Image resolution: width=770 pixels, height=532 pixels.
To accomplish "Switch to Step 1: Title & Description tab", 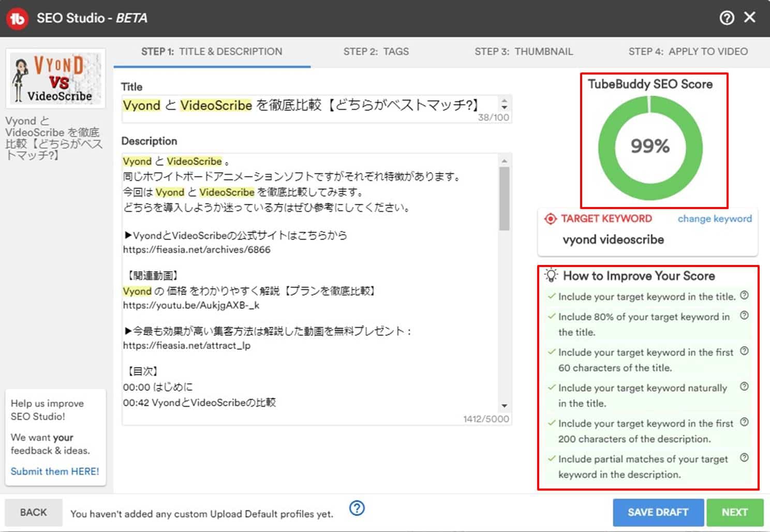I will 212,52.
